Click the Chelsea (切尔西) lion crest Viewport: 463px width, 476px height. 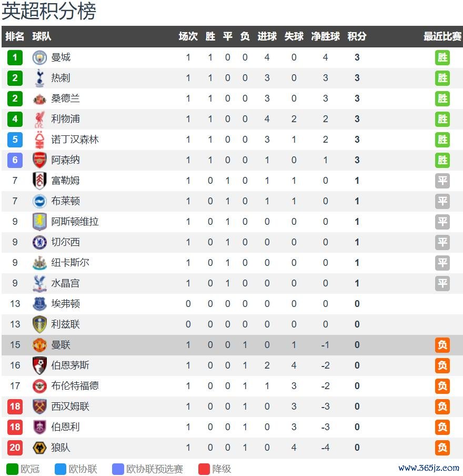pos(39,242)
